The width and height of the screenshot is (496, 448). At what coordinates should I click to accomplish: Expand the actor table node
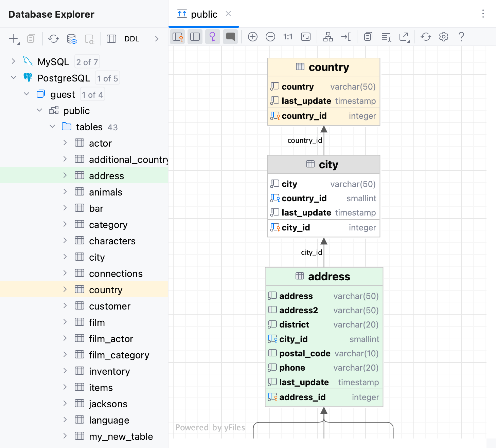point(65,143)
